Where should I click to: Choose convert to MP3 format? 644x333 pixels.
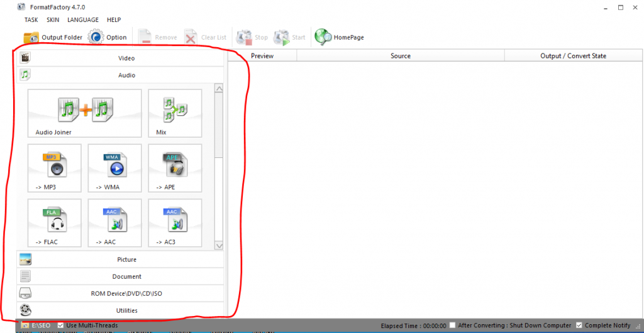55,167
